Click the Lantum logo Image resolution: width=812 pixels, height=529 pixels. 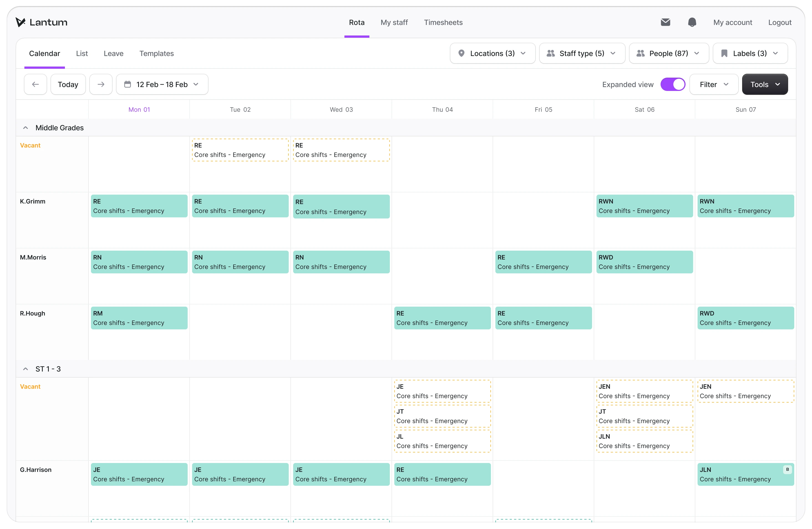[42, 22]
